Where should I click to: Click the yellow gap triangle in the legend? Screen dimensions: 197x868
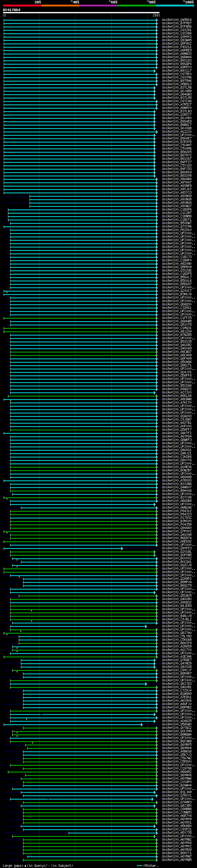point(25,865)
